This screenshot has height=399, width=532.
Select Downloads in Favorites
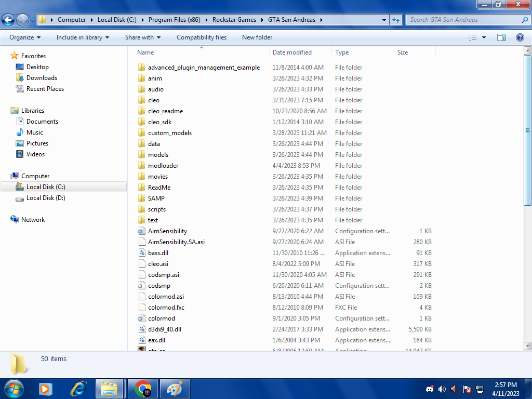point(36,78)
